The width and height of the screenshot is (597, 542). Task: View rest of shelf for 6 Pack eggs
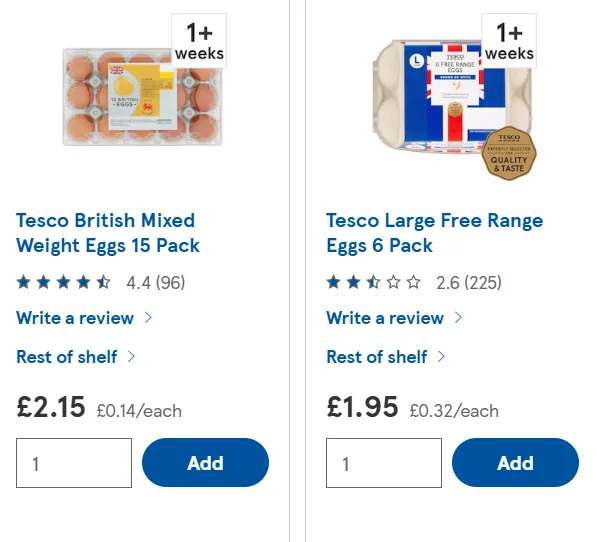(377, 357)
